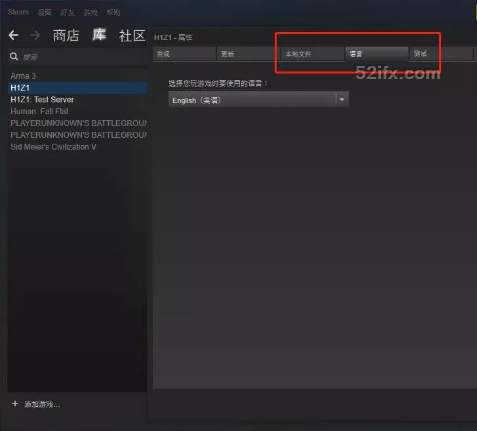This screenshot has width=477, height=431.
Task: Go back with the left arrow
Action: (x=13, y=35)
